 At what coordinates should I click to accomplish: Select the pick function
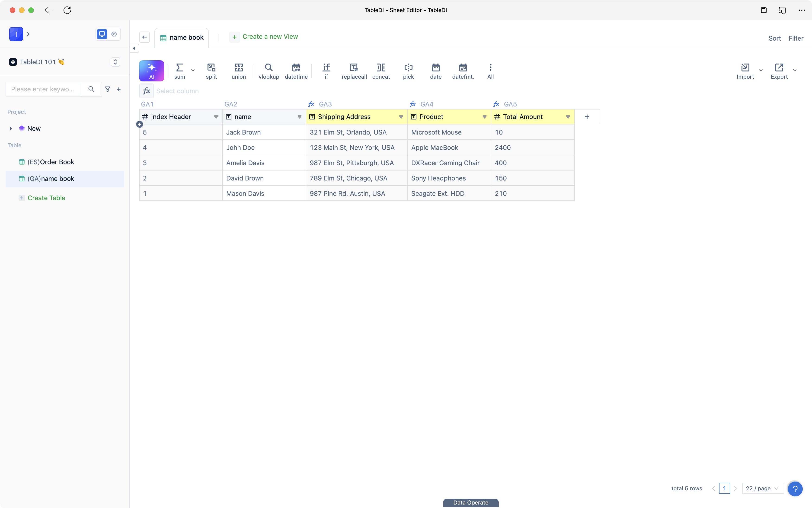tap(408, 71)
